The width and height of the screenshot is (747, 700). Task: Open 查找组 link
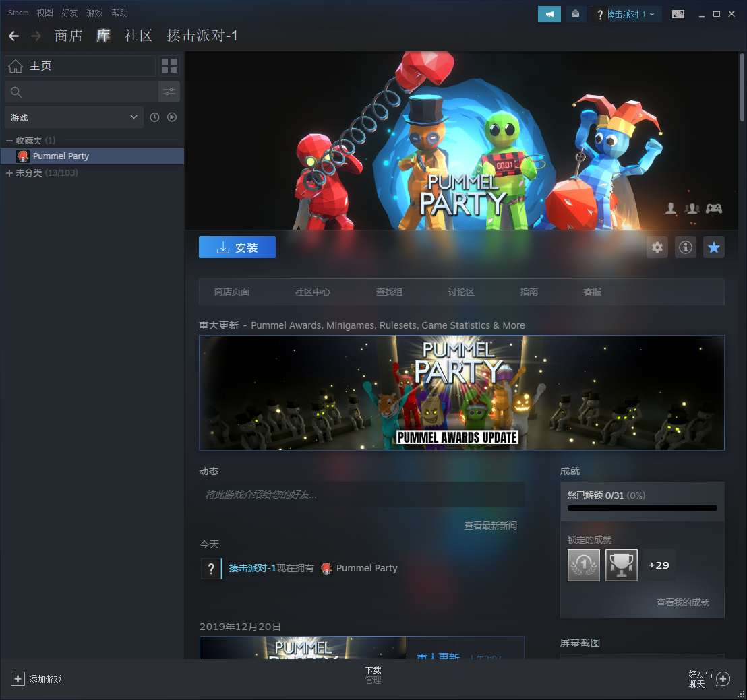pos(389,292)
